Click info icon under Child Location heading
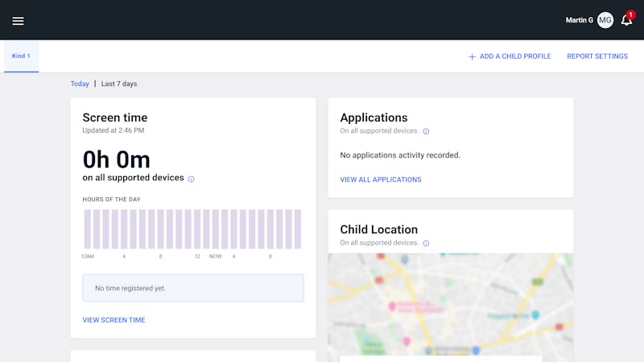 point(426,243)
